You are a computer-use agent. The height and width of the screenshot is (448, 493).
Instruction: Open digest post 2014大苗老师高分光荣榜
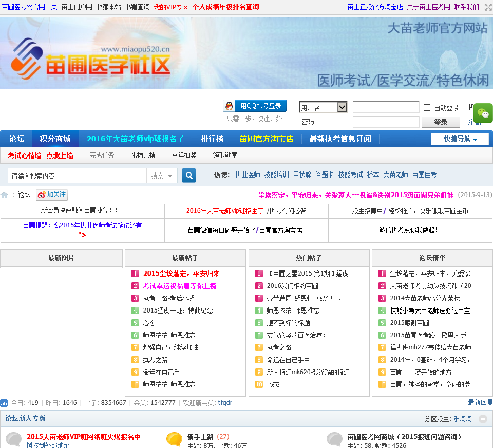(x=425, y=298)
